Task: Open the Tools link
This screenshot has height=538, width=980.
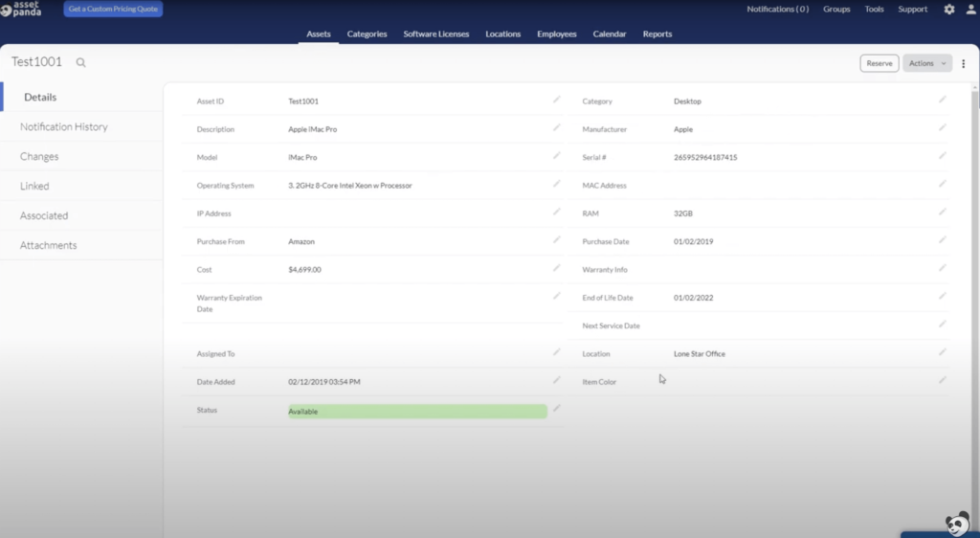Action: (874, 10)
